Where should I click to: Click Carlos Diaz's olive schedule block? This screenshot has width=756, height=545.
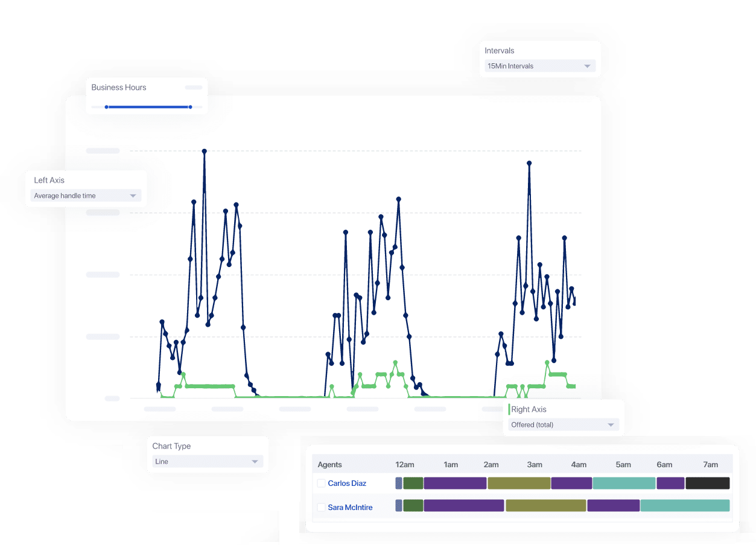coord(518,483)
